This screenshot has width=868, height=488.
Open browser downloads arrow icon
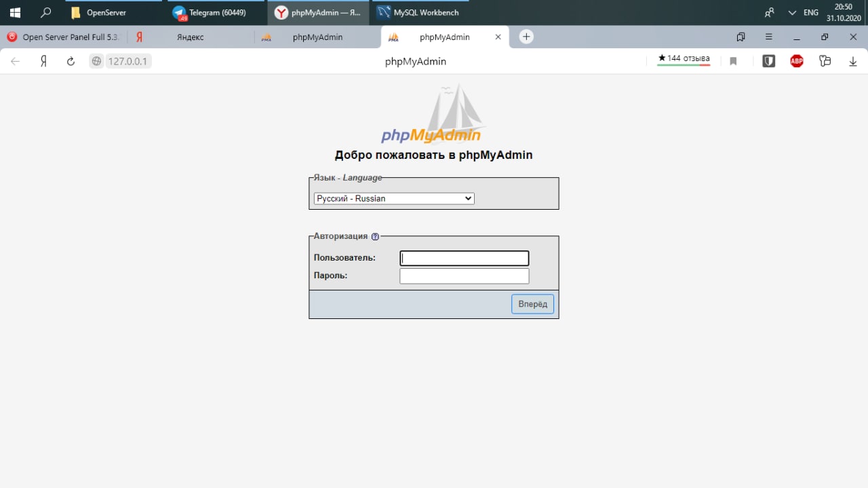coord(853,61)
